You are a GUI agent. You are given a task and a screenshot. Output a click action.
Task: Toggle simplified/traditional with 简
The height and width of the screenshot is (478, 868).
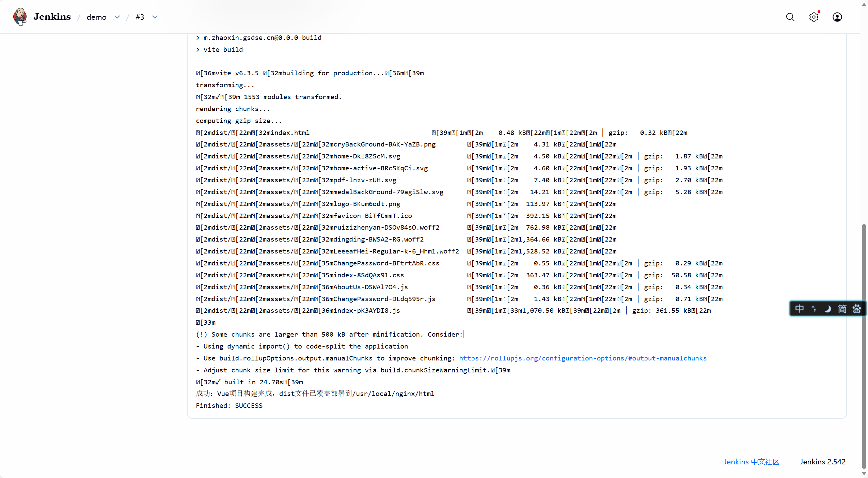(x=842, y=309)
